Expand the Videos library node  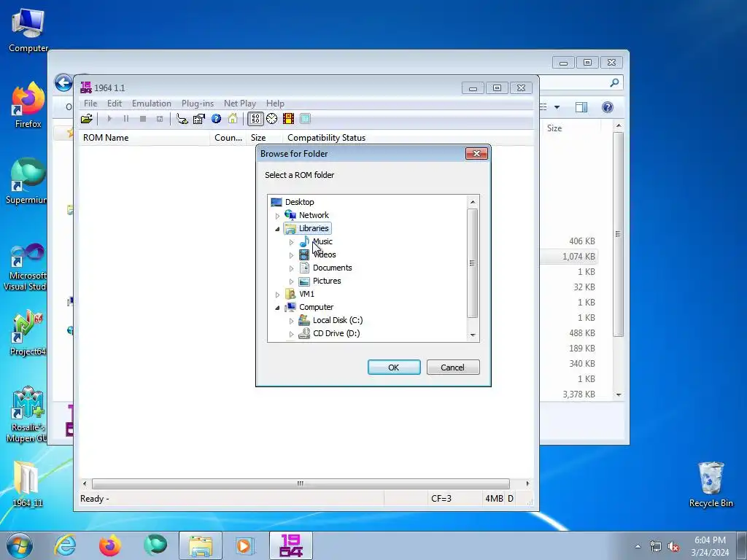point(292,255)
